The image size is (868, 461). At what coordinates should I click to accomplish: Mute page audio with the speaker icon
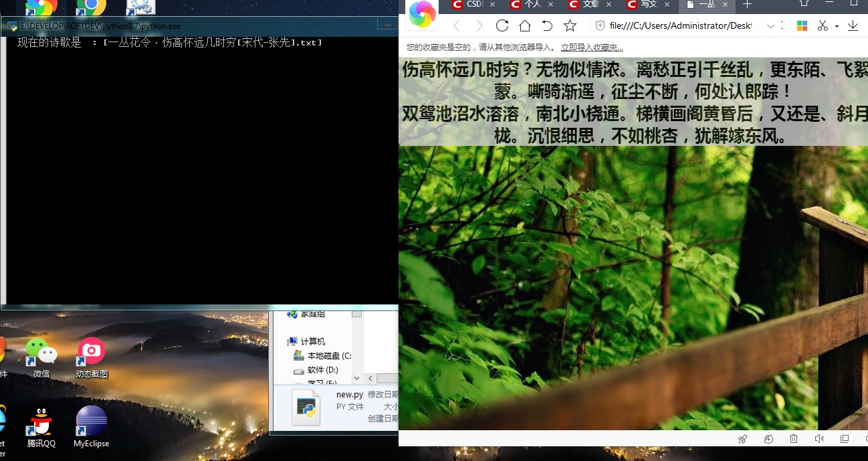[819, 439]
